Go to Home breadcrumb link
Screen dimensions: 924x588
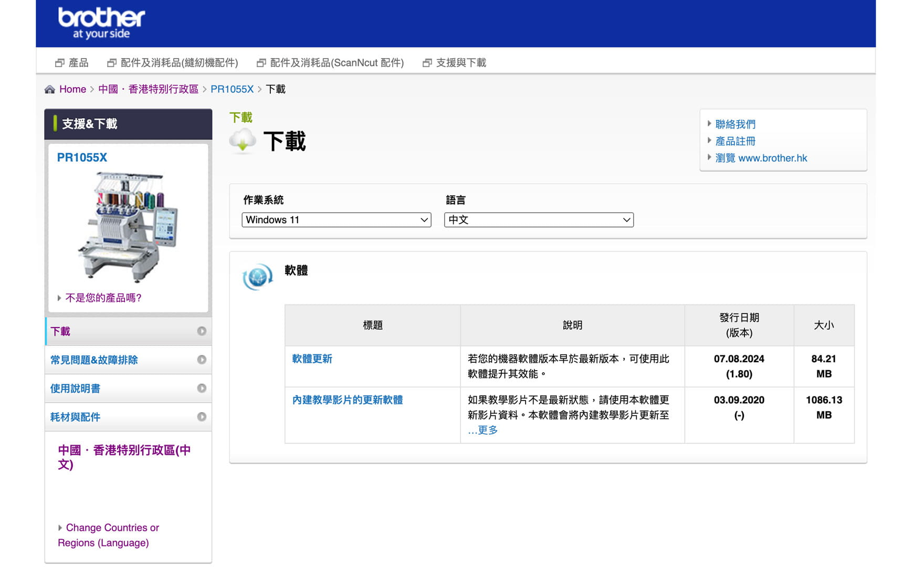(72, 89)
